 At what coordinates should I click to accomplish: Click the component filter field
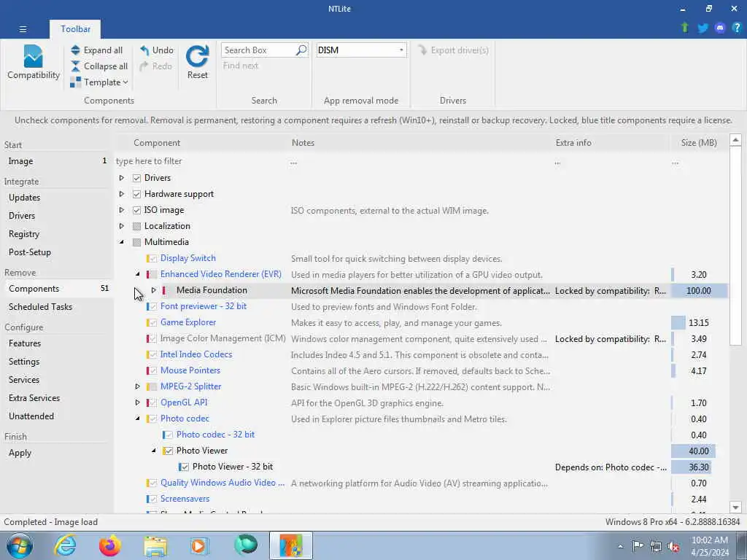(200, 161)
